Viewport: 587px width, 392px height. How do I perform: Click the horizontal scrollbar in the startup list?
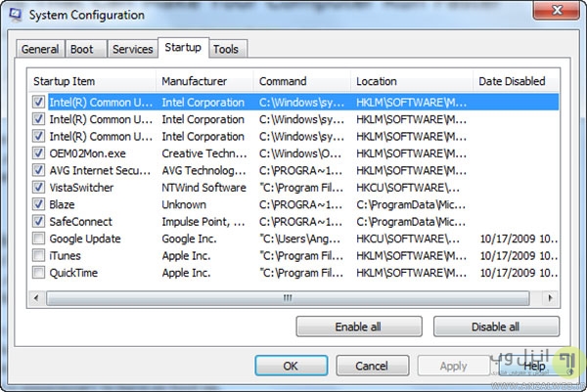287,297
